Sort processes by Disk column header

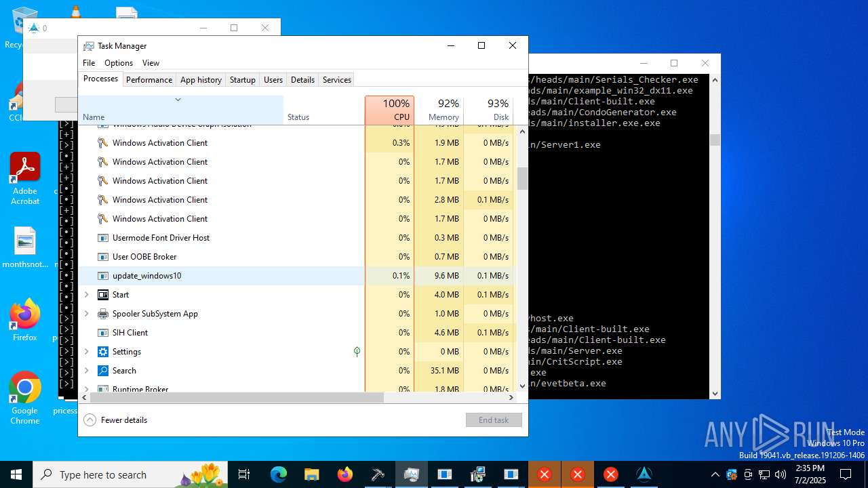488,110
